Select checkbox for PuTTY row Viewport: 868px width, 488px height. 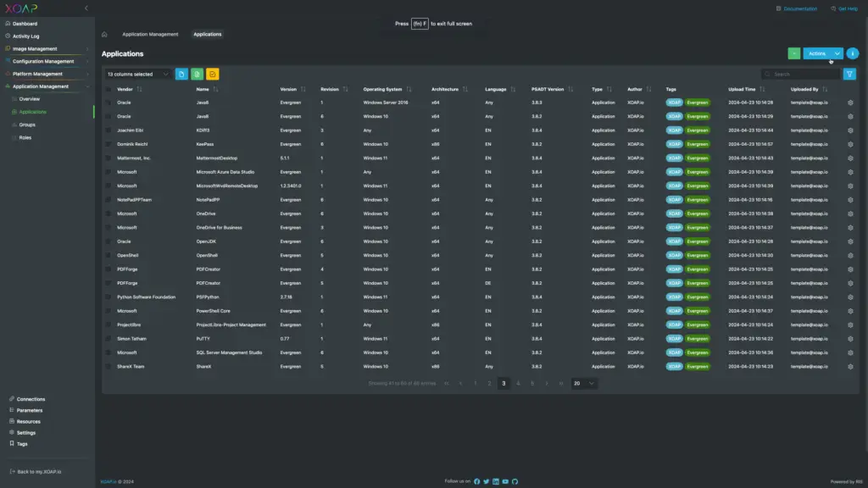[108, 339]
